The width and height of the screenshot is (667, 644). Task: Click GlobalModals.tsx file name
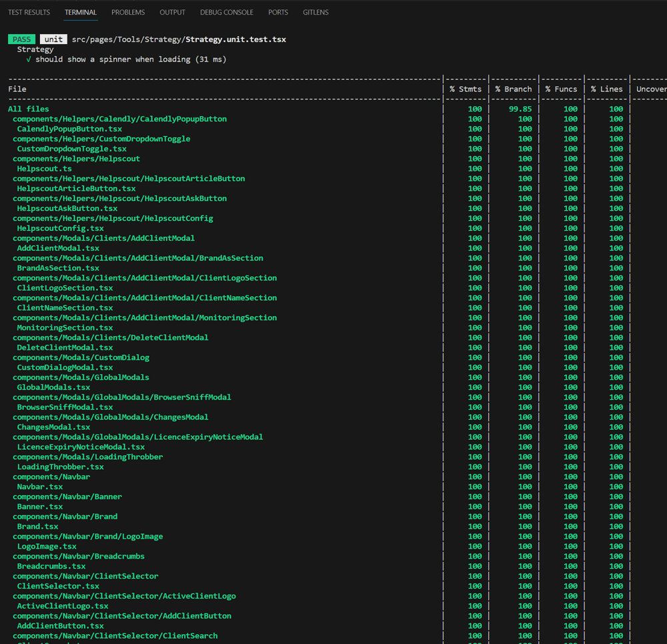(x=53, y=387)
